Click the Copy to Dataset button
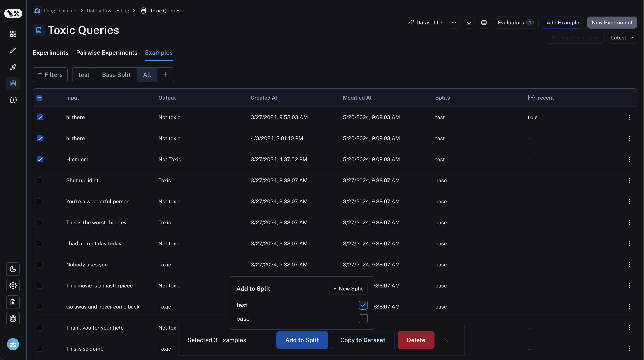The image size is (644, 360). pyautogui.click(x=363, y=340)
